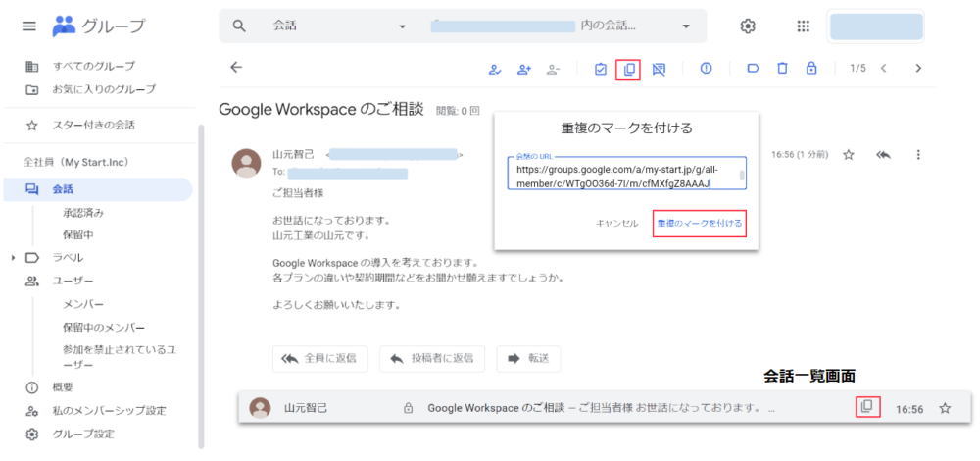Screen dimensions: 980x461
Task: Click キャンセル in the dialog
Action: pyautogui.click(x=616, y=224)
